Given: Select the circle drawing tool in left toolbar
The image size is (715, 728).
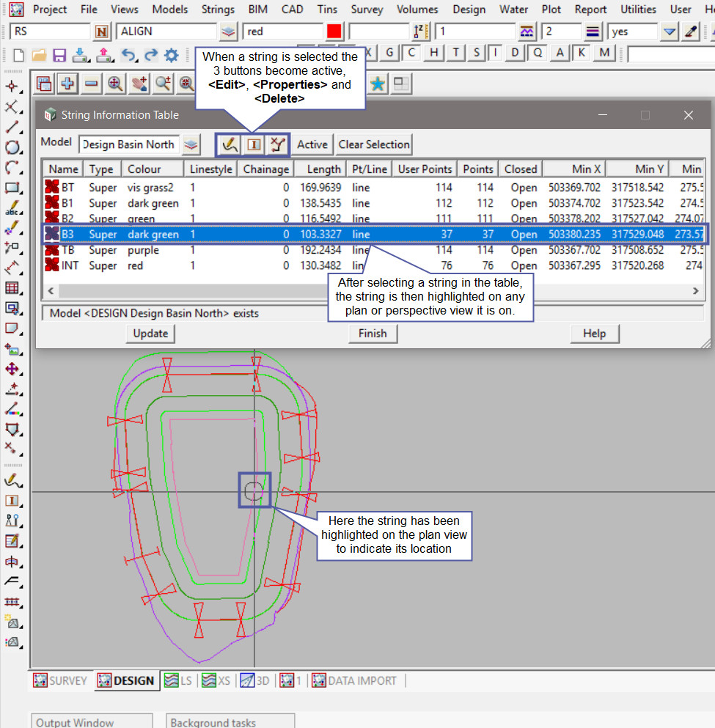Looking at the screenshot, I should 12,147.
